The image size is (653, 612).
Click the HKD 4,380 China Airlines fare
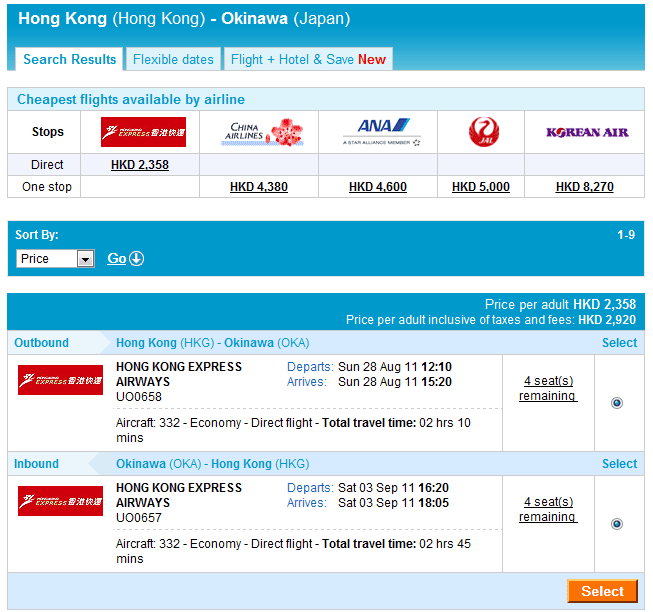[x=259, y=187]
